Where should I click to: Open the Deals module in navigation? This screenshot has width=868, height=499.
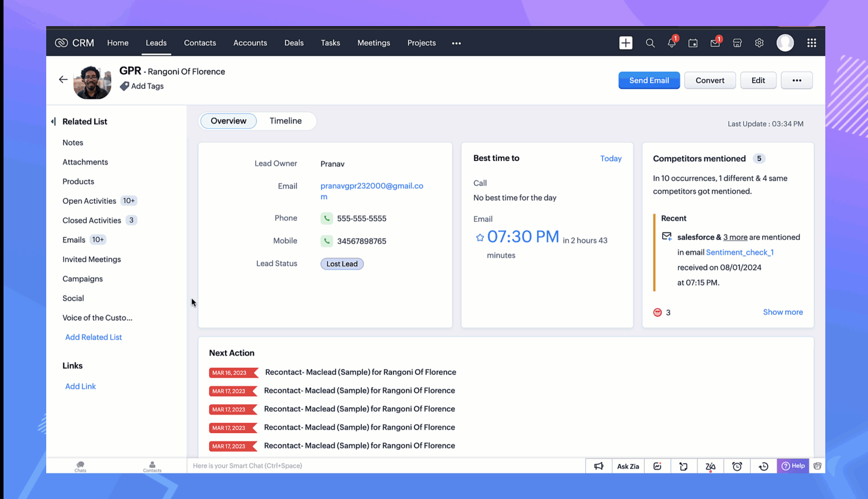click(294, 43)
